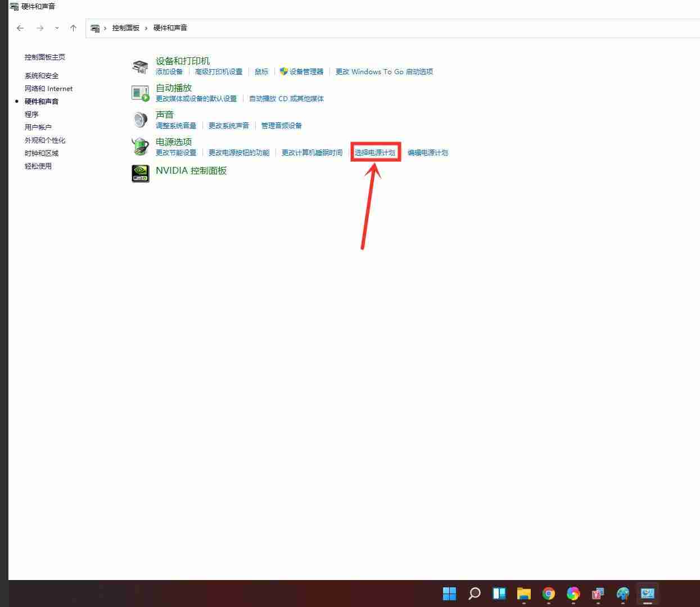Screen dimensions: 700x607
Task: Click 更改 Windows To Go 启动选项
Action: (x=384, y=71)
